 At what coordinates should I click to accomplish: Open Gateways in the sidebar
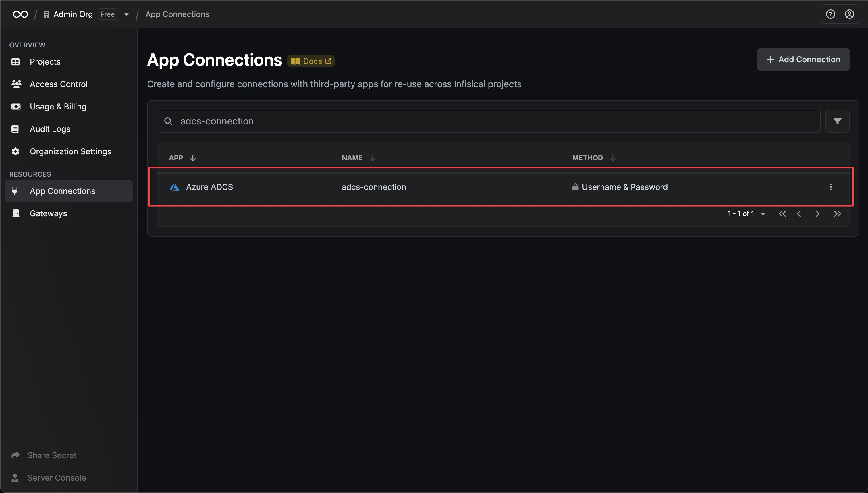click(68, 213)
